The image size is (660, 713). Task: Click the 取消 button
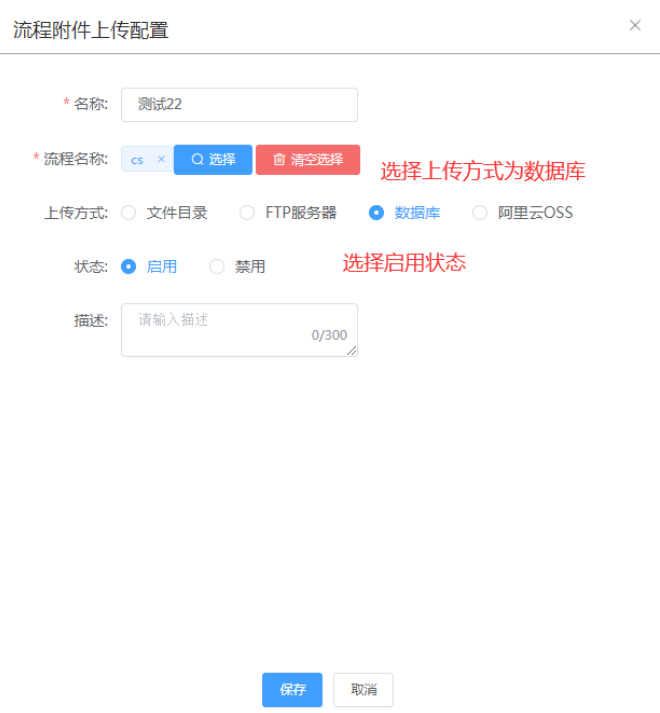click(x=363, y=690)
